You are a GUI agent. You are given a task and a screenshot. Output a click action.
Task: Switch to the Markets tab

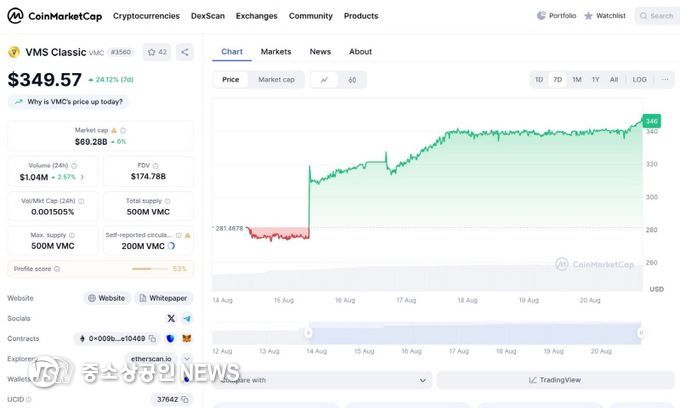(x=276, y=52)
